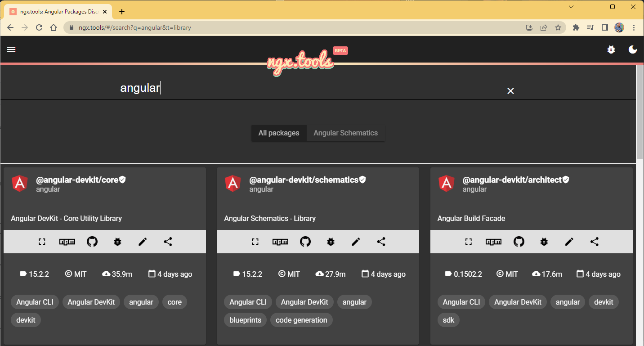The width and height of the screenshot is (644, 346).
Task: Open the Chrome profile avatar
Action: 619,27
